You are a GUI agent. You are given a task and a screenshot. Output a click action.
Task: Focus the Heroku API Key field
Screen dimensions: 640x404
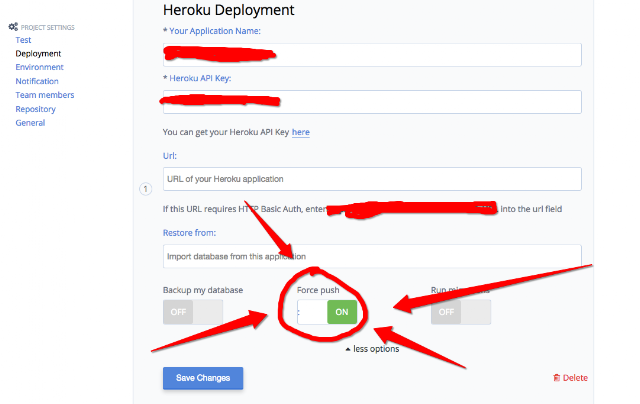[x=372, y=102]
